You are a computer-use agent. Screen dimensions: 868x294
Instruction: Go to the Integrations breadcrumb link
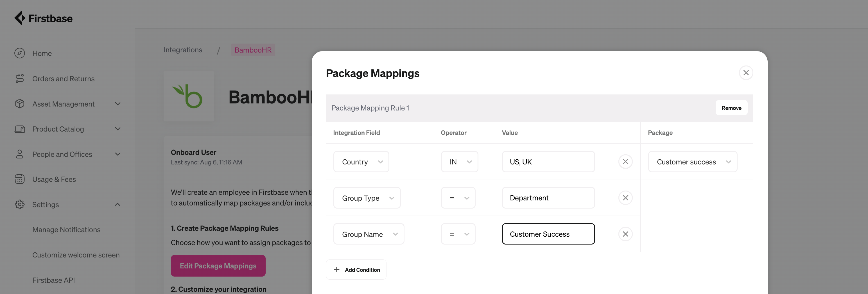pos(183,50)
